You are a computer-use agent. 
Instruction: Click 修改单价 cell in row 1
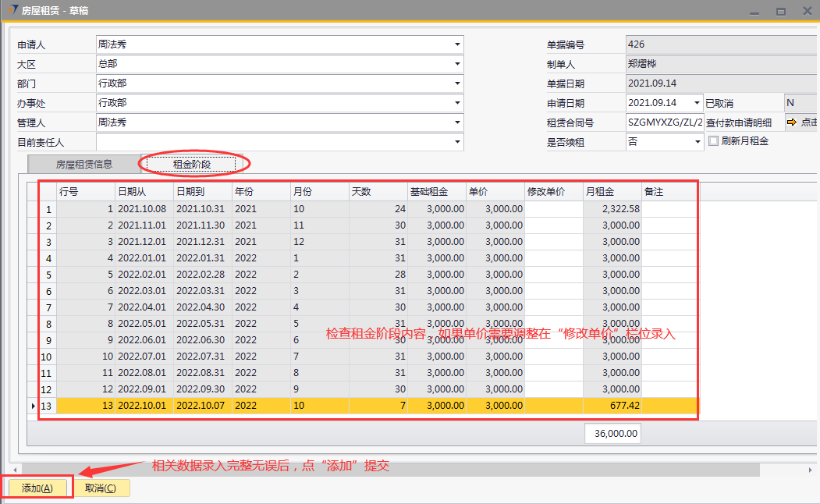click(x=554, y=209)
